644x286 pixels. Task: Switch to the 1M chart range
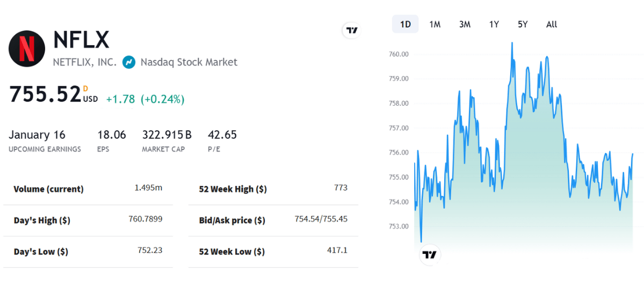tap(435, 24)
